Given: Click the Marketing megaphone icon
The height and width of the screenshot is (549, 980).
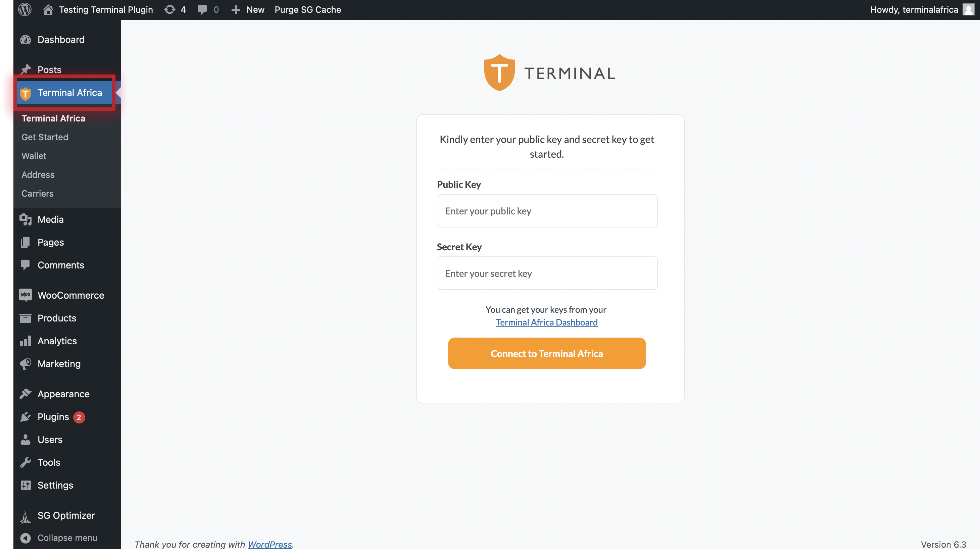Looking at the screenshot, I should (x=26, y=364).
